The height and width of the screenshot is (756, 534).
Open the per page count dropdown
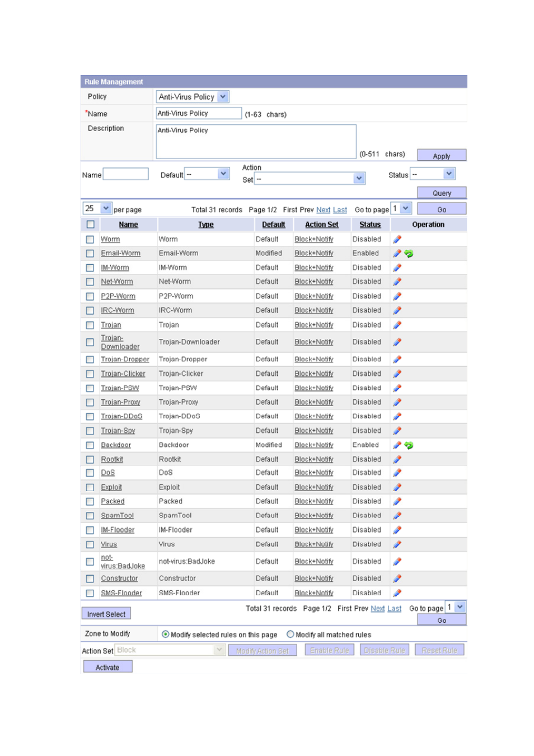[98, 208]
